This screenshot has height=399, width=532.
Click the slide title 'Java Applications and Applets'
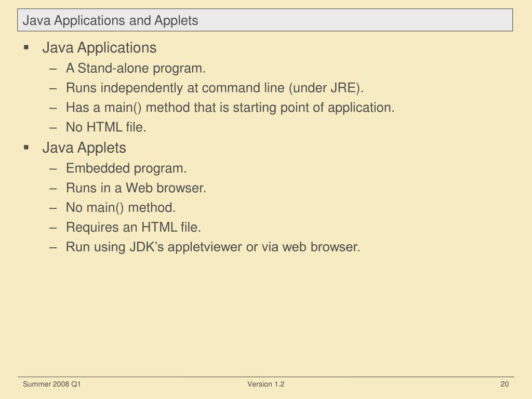pyautogui.click(x=110, y=20)
